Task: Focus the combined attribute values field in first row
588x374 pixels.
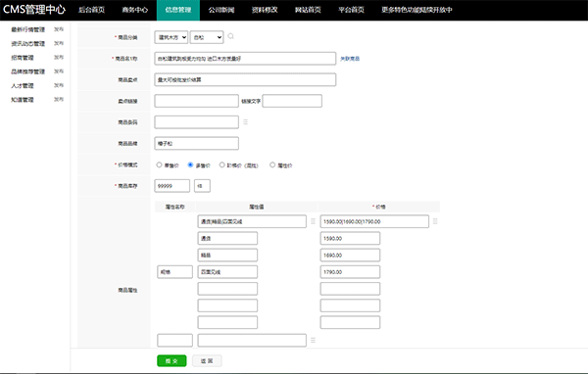Action: [x=252, y=221]
